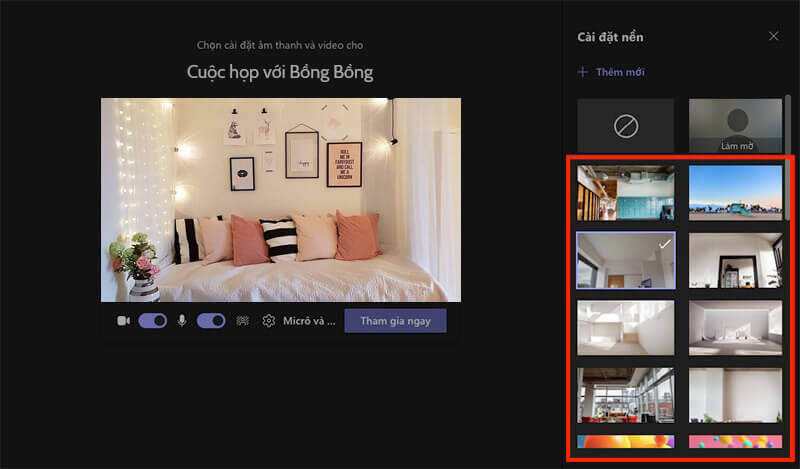Select the blue sky outdoor background
Viewport: 800px width, 469px height.
point(735,192)
